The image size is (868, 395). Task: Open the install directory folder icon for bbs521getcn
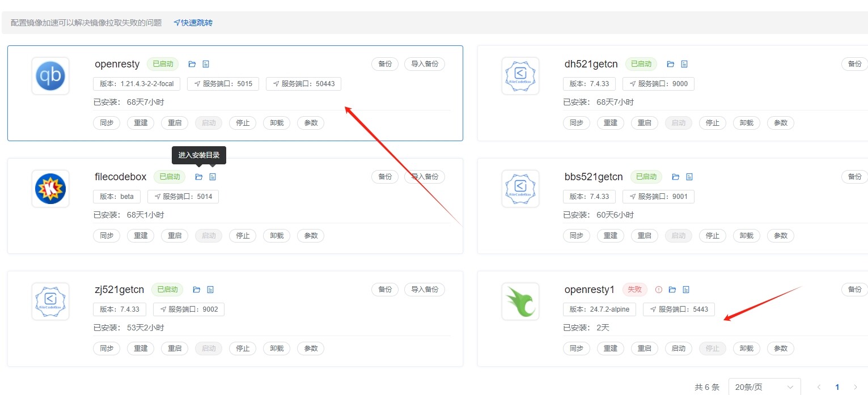point(676,177)
